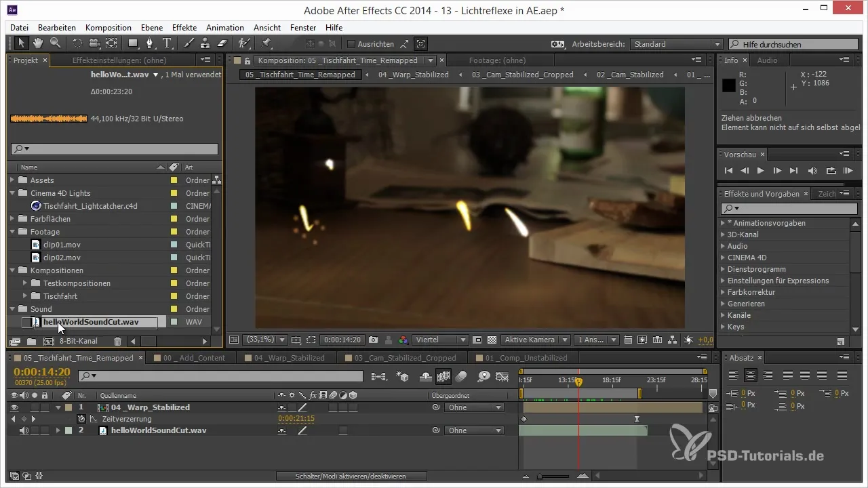Image resolution: width=868 pixels, height=488 pixels.
Task: Open channel and color management settings
Action: (x=404, y=340)
